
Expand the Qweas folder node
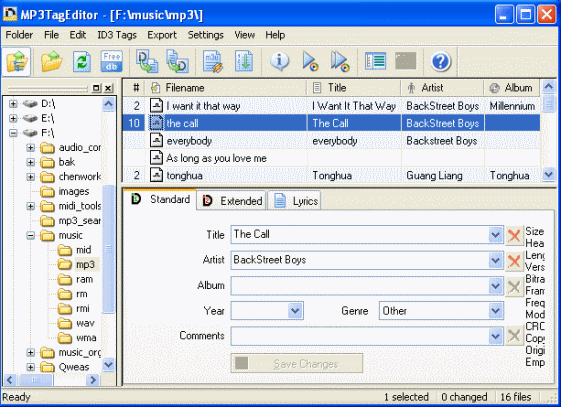point(31,367)
